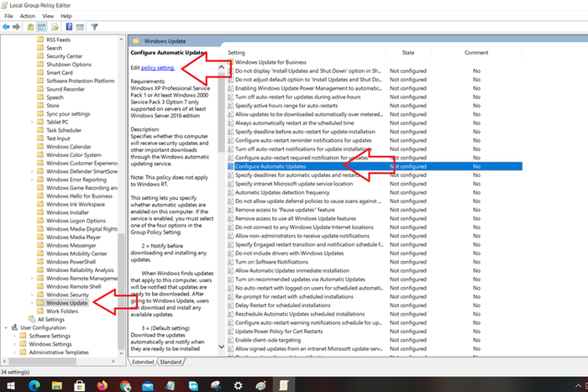Image resolution: width=588 pixels, height=392 pixels.
Task: Sort by the State column header
Action: click(408, 53)
